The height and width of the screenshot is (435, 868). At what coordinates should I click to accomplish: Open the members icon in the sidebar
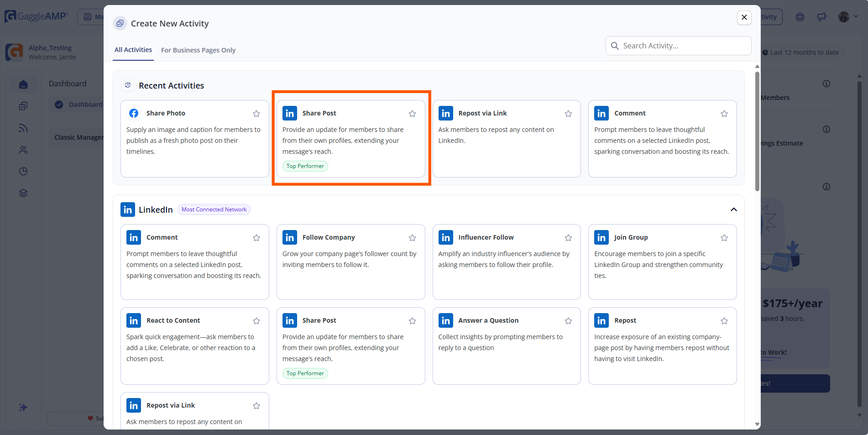pos(23,150)
